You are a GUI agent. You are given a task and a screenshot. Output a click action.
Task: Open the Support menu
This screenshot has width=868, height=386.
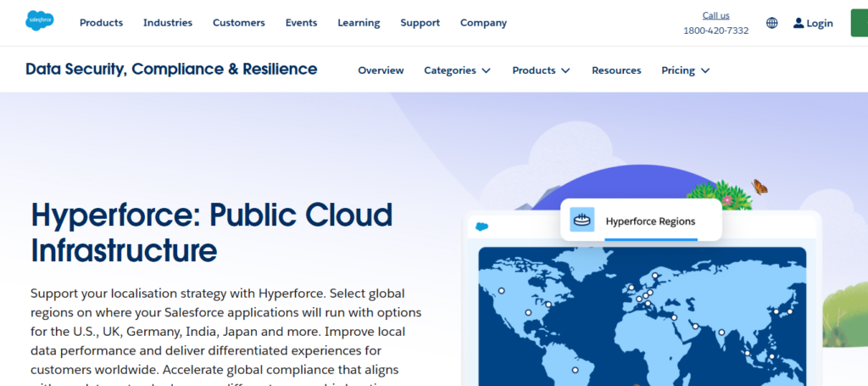click(420, 23)
